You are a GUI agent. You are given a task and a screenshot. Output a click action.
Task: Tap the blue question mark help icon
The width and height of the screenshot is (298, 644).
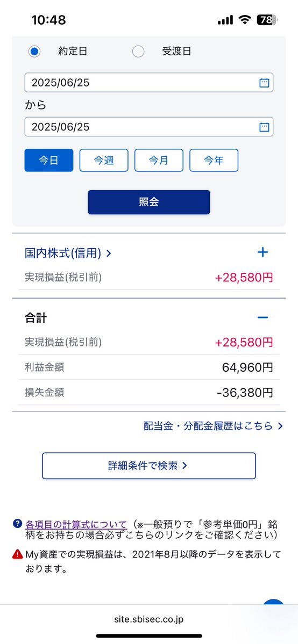[x=17, y=524]
